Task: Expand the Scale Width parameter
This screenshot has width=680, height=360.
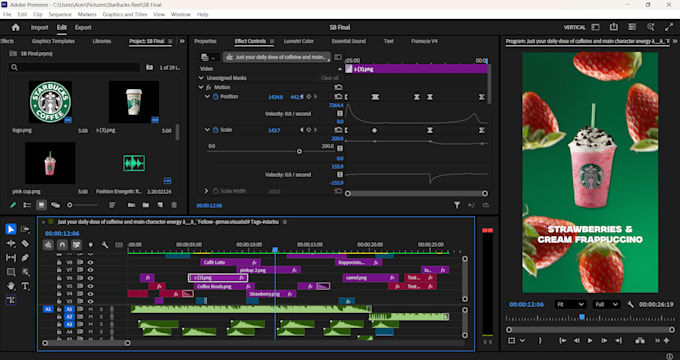Action: (206, 191)
